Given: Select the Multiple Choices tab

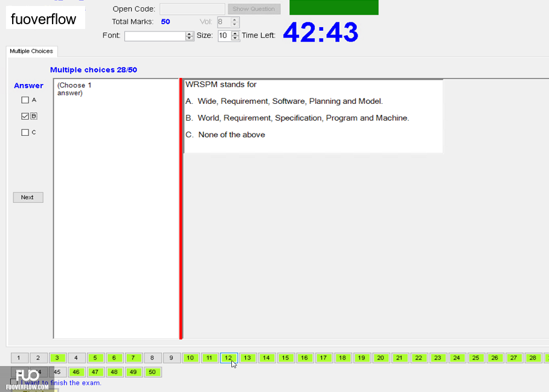Looking at the screenshot, I should [x=31, y=51].
